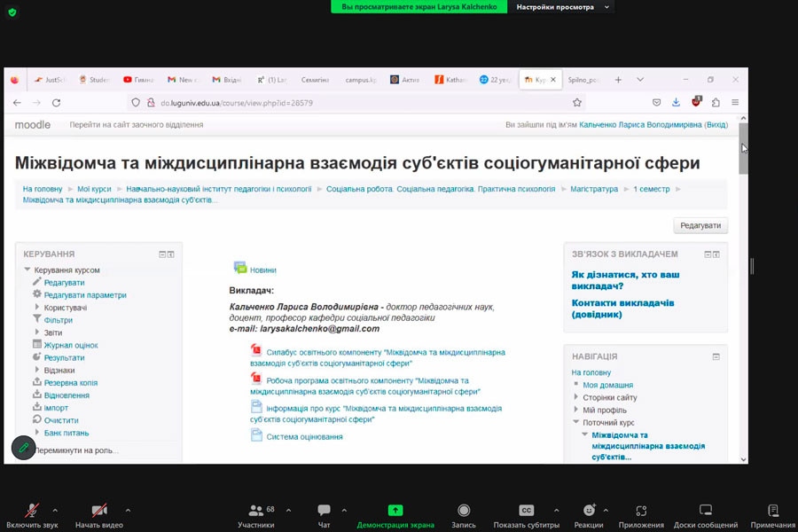Switch to the YouTube browser tab
This screenshot has height=532, width=798.
(138, 80)
